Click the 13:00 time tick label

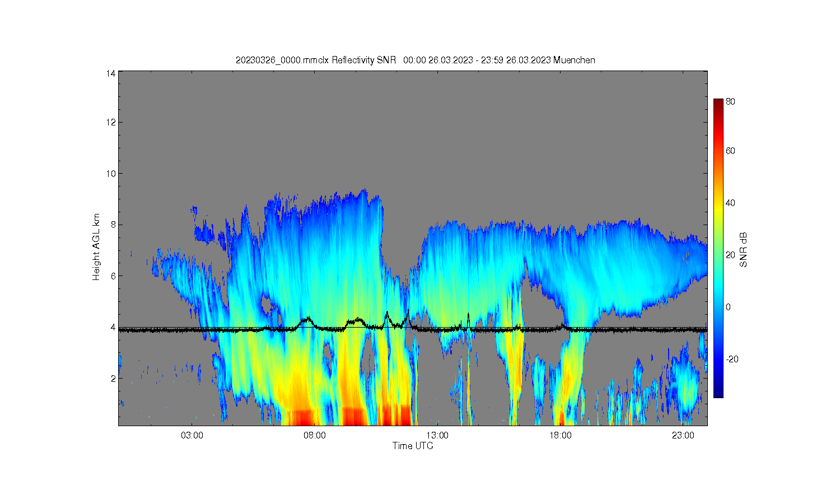tap(437, 435)
